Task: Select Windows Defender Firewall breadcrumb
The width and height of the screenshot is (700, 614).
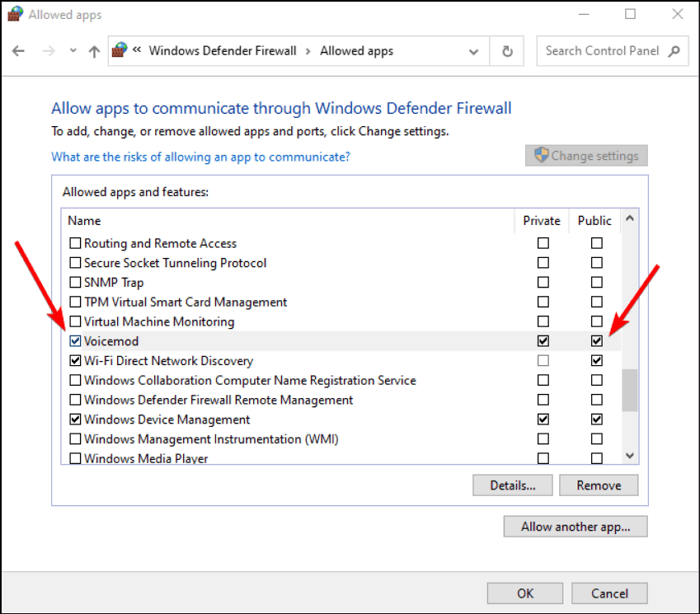Action: click(222, 51)
